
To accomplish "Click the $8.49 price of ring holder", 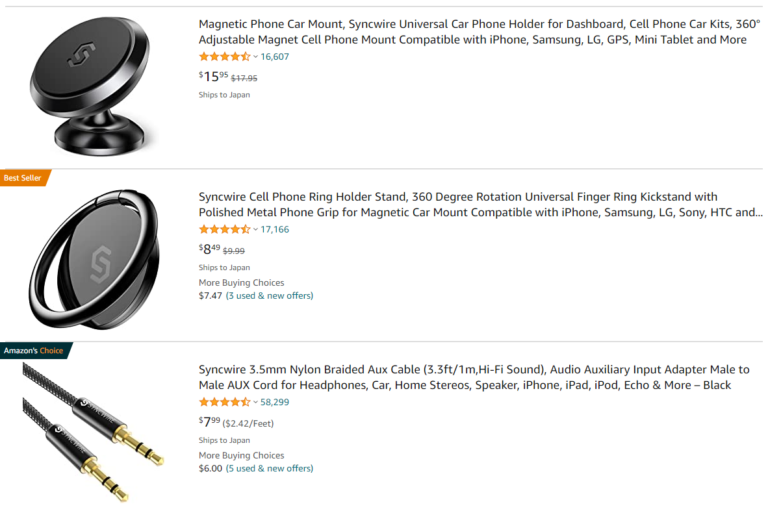I will pyautogui.click(x=209, y=249).
